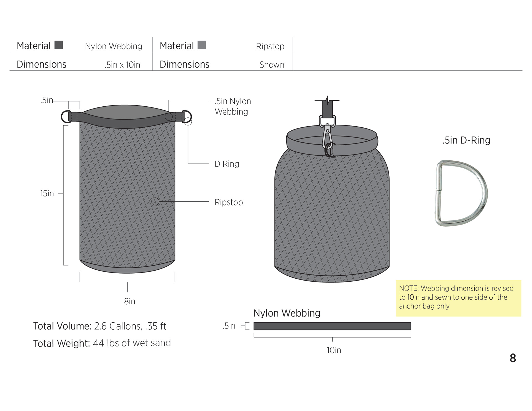Click the 'Nylon Webbing' material value text

[114, 46]
